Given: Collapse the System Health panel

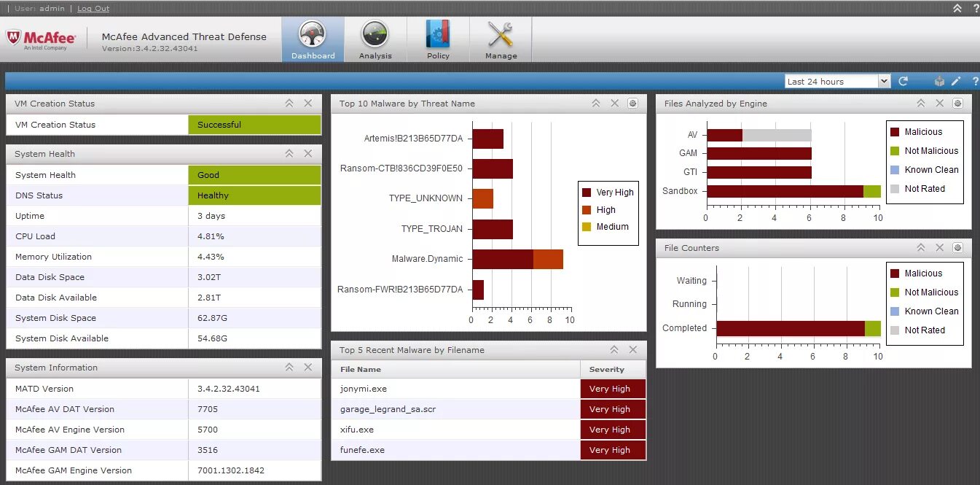Looking at the screenshot, I should 289,154.
